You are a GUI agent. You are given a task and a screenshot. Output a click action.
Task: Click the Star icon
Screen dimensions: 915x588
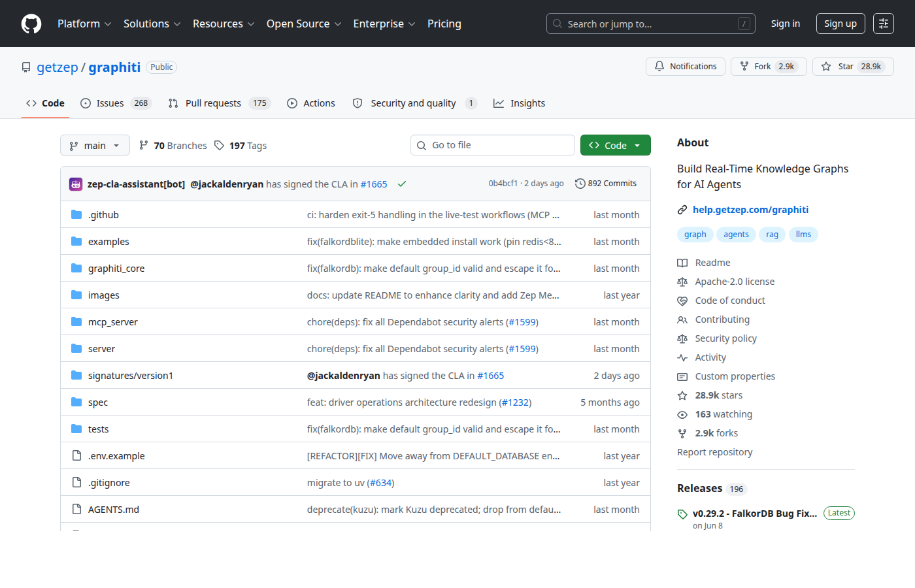click(x=826, y=67)
